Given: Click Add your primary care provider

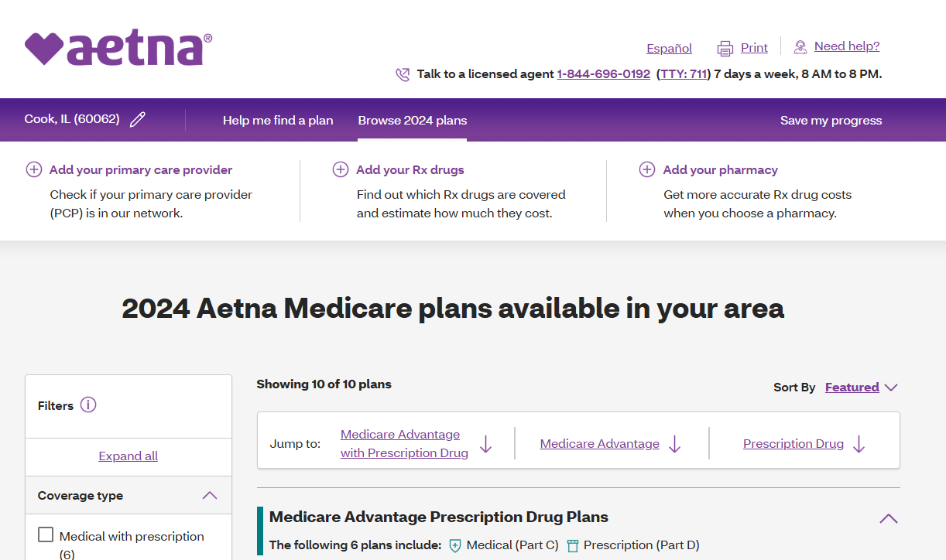Looking at the screenshot, I should (x=141, y=169).
